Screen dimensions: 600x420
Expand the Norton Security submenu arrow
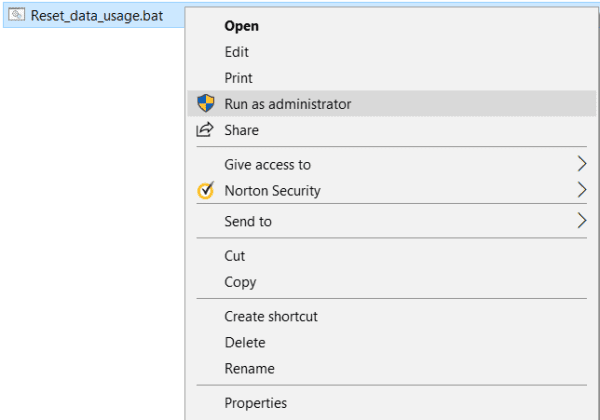582,190
